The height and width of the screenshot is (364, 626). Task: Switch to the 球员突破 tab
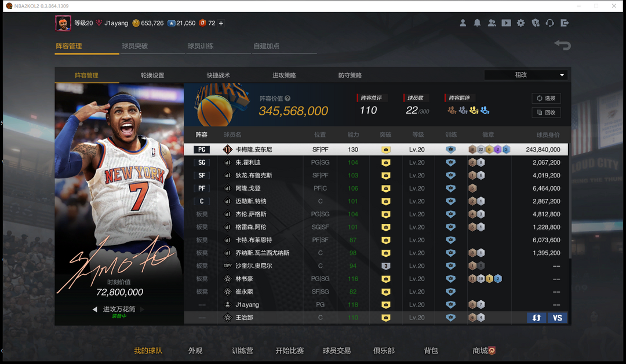pos(134,46)
